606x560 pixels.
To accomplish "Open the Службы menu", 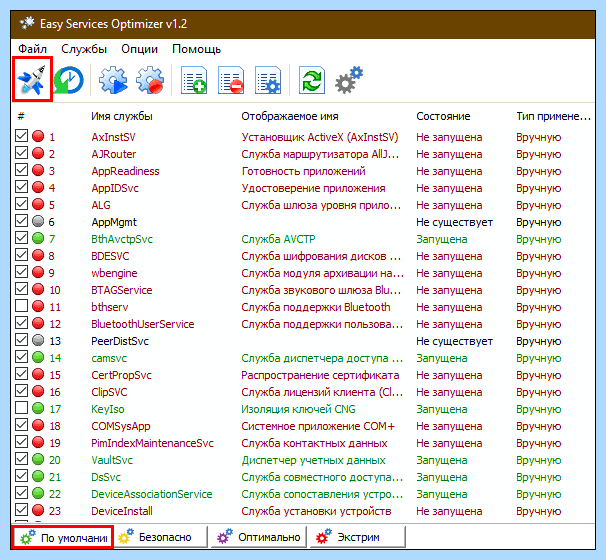I will (x=84, y=49).
